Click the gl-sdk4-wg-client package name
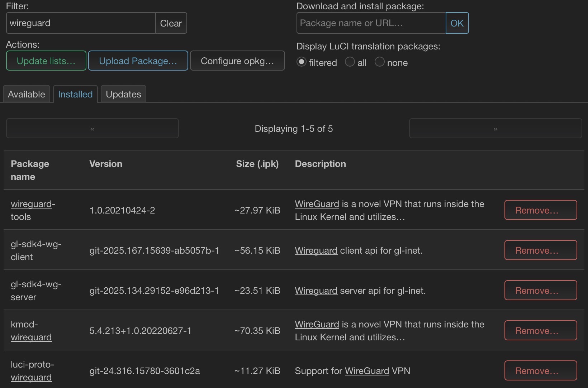The width and height of the screenshot is (588, 388). click(36, 250)
